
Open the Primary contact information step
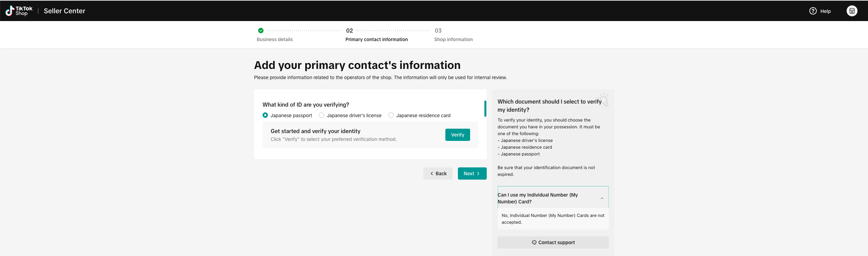(x=377, y=39)
